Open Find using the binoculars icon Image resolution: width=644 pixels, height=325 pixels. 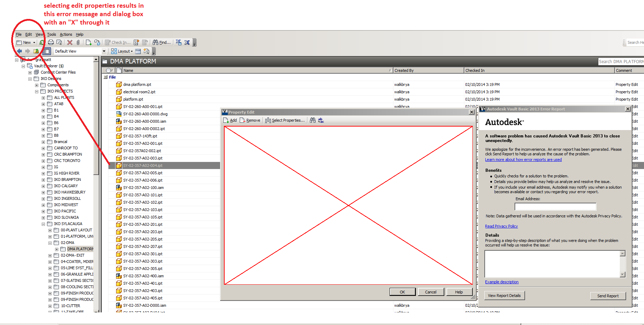coord(156,42)
